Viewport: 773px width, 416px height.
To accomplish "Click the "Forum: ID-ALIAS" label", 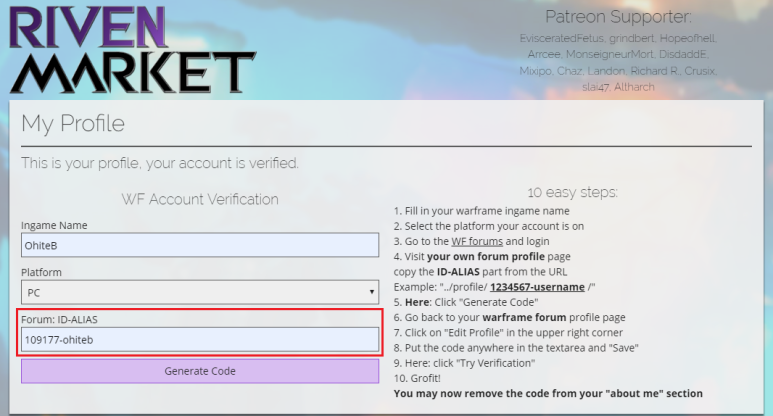I will (62, 319).
